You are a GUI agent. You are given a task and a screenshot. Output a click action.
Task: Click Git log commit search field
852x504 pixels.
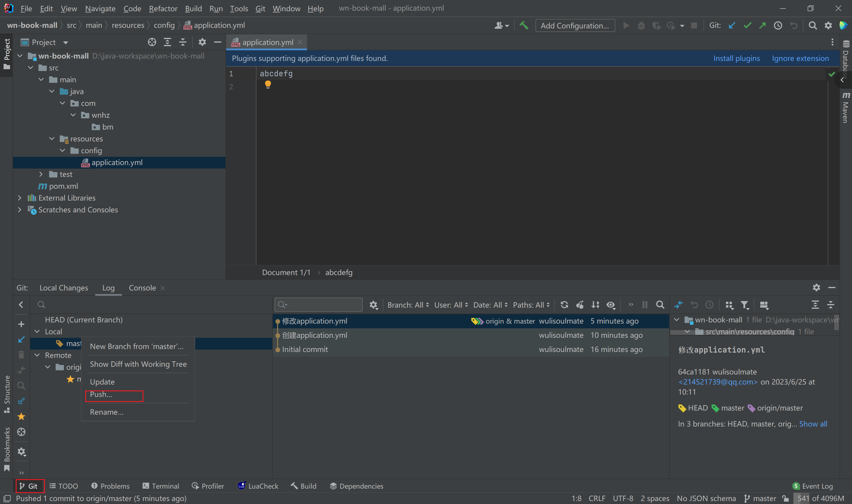coord(318,304)
